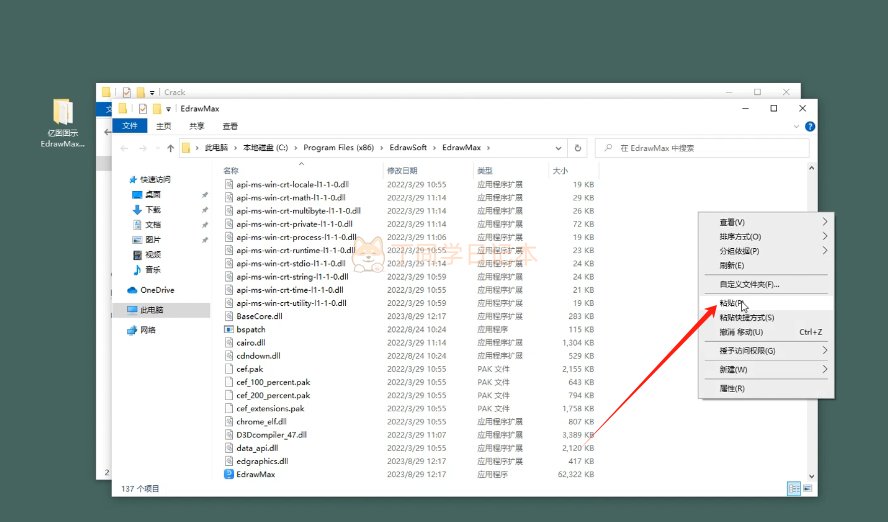888x522 pixels.
Task: Sort files by the 名称 column header
Action: coord(231,171)
